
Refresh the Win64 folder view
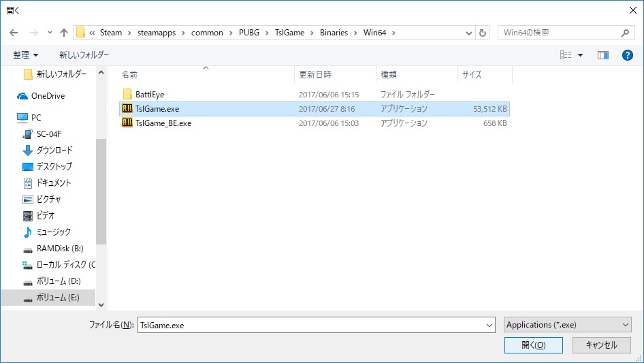[483, 33]
